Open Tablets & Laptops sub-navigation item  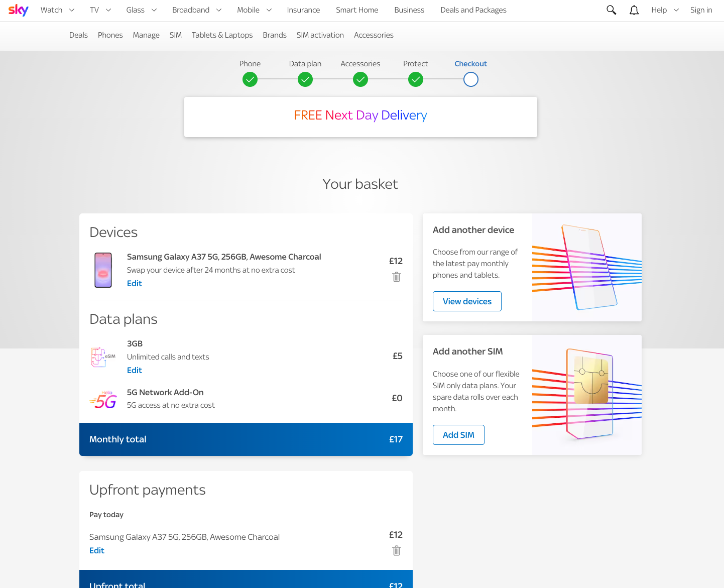(222, 35)
